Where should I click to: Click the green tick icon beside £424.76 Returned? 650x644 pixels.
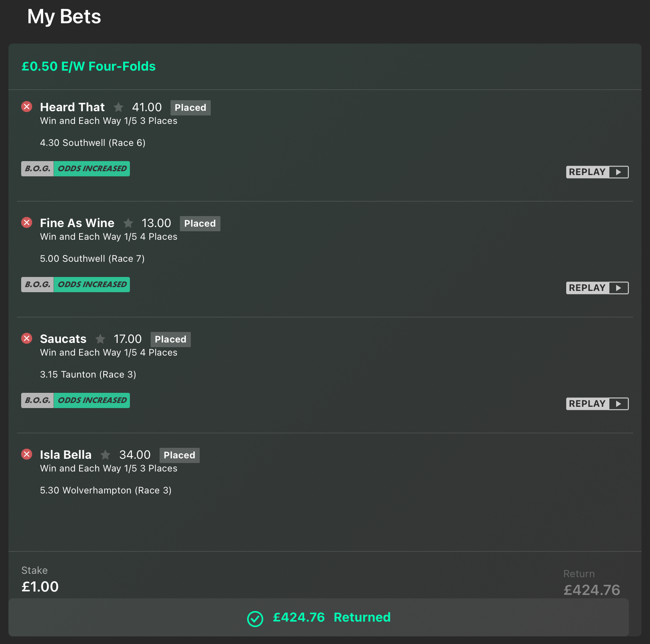coord(255,619)
